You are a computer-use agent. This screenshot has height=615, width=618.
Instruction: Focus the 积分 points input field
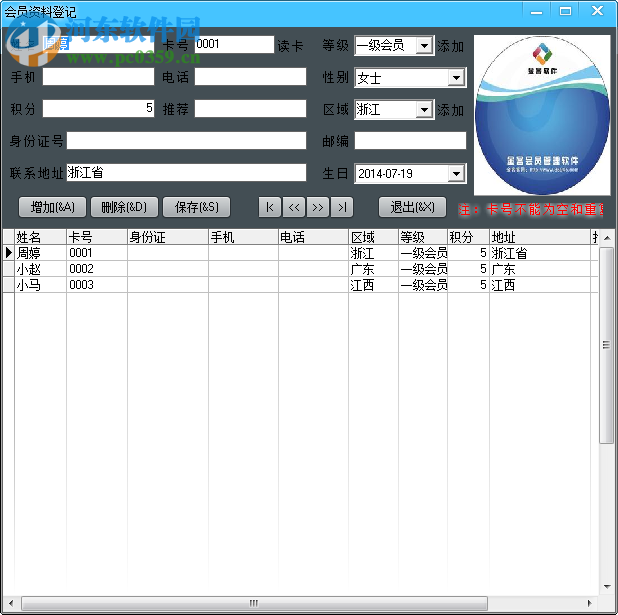(98, 108)
